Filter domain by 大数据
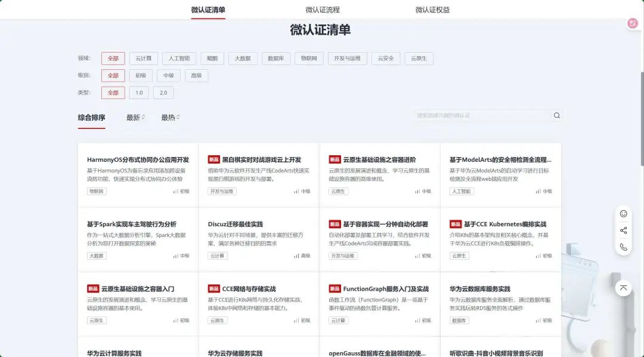This screenshot has width=644, height=357. (243, 59)
